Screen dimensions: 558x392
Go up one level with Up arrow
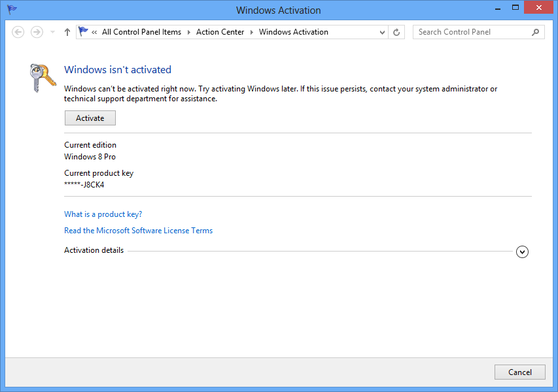click(x=67, y=32)
